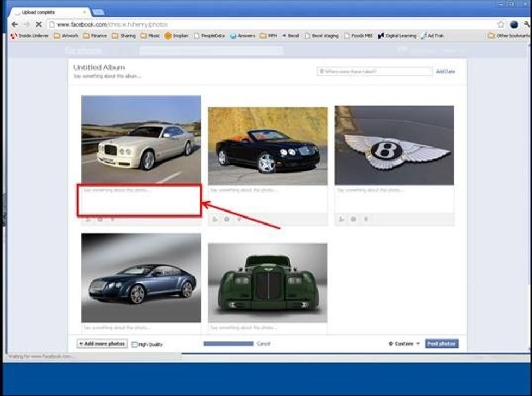
Task: Click the upload progress bar
Action: (229, 343)
